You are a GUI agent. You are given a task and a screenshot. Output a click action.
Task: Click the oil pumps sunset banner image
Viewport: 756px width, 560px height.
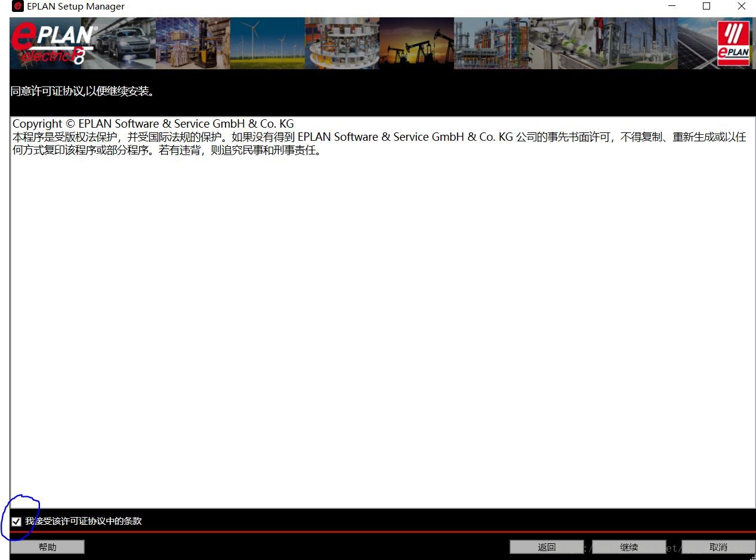coord(416,44)
